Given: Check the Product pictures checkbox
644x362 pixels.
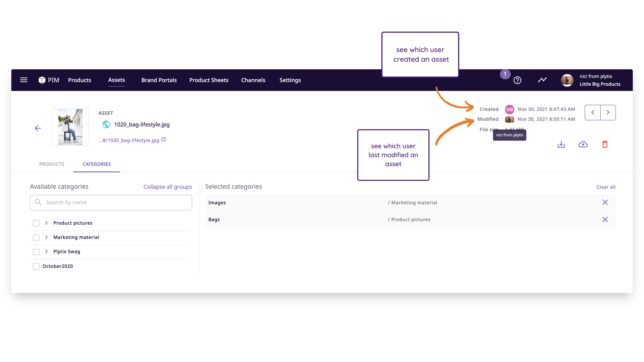Looking at the screenshot, I should coord(36,223).
